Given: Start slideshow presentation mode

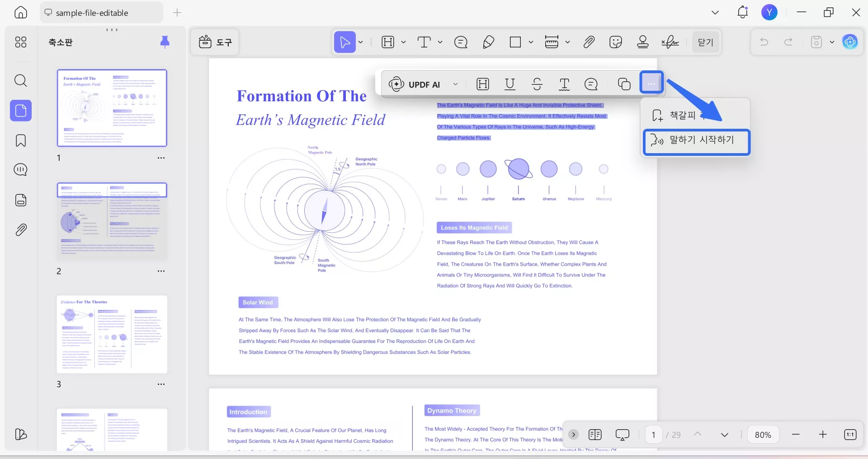Looking at the screenshot, I should pyautogui.click(x=623, y=435).
